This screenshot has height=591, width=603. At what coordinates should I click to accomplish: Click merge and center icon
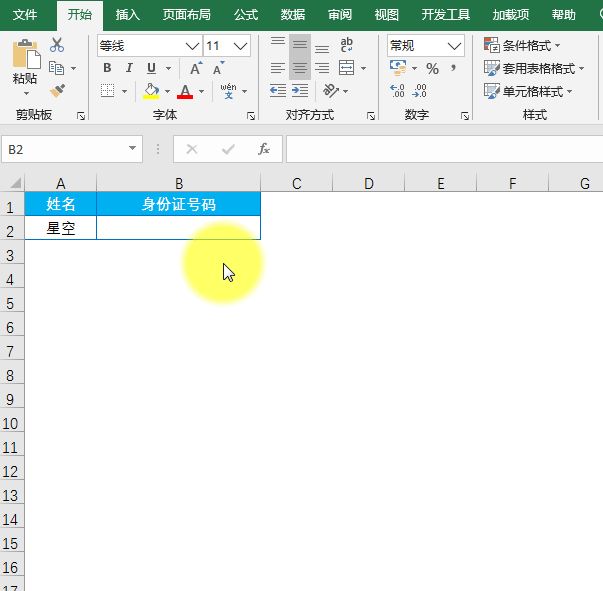(346, 68)
